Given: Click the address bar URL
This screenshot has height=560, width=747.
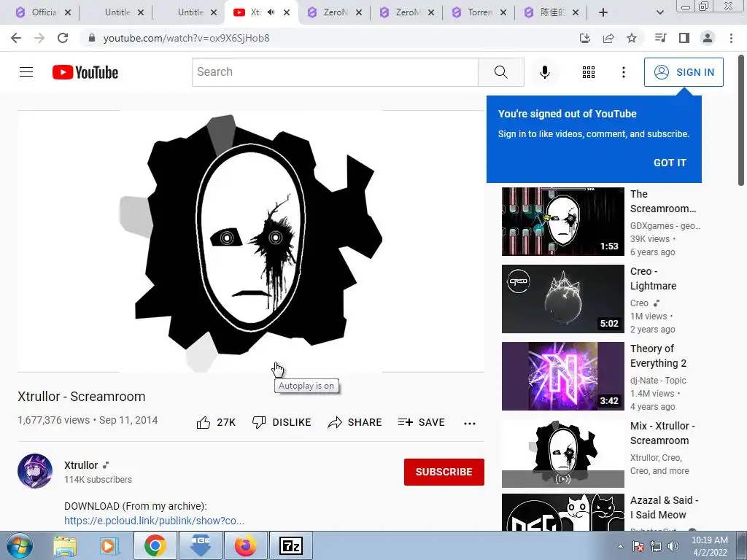Looking at the screenshot, I should 186,38.
